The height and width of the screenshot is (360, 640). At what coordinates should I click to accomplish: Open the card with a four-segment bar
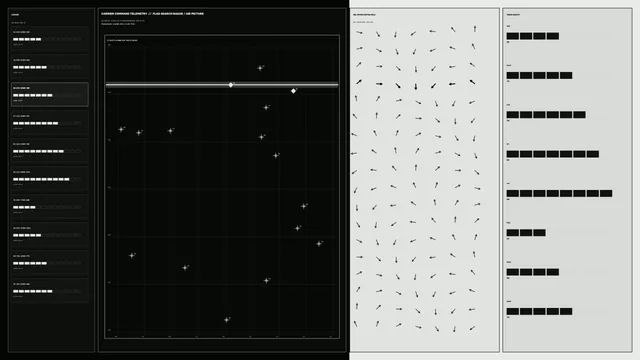(50, 207)
